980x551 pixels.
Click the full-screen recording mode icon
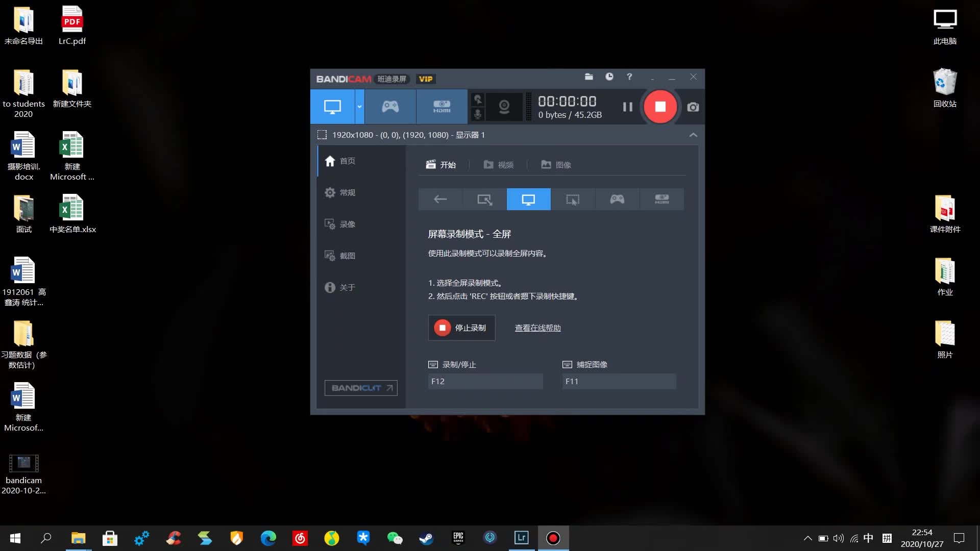528,199
